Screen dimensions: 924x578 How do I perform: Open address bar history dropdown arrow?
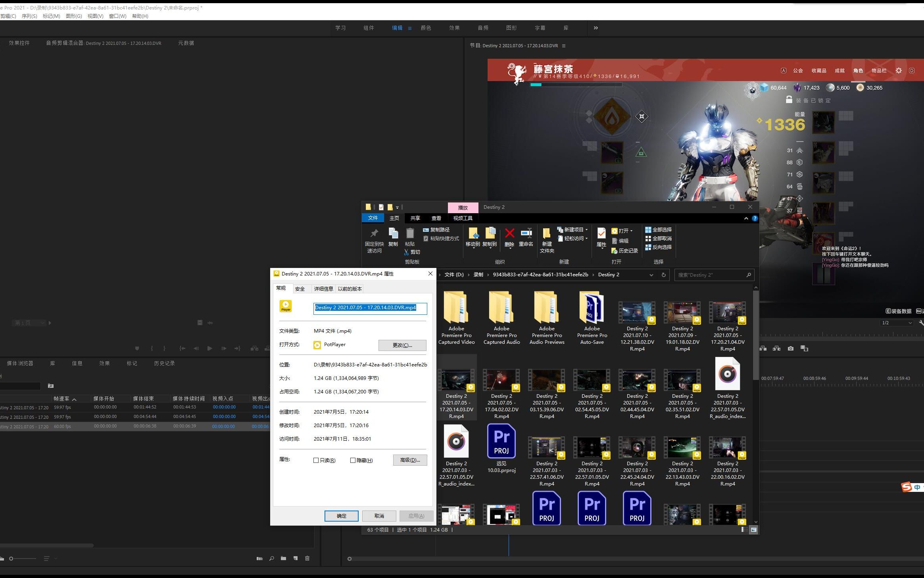651,275
